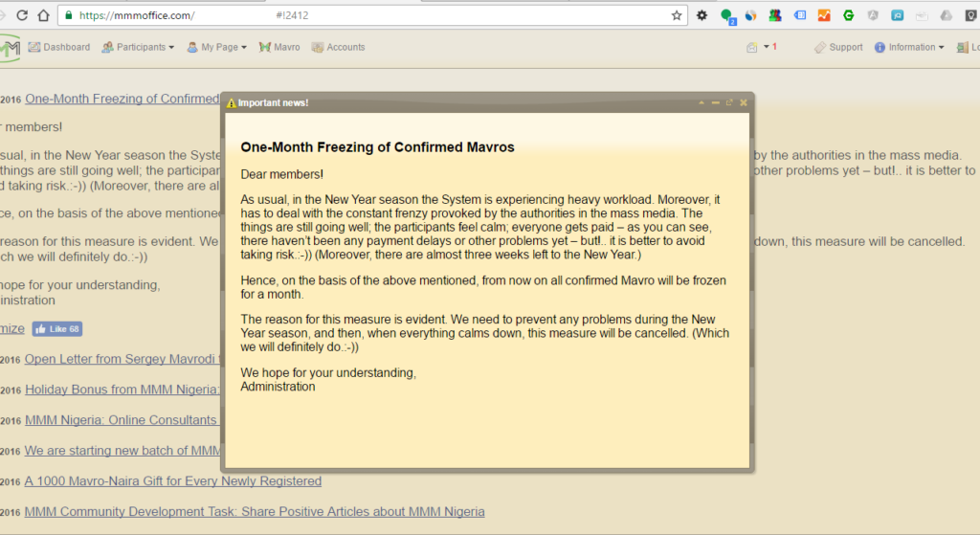The image size is (980, 535).
Task: Minimize the Important news dialog
Action: [715, 102]
